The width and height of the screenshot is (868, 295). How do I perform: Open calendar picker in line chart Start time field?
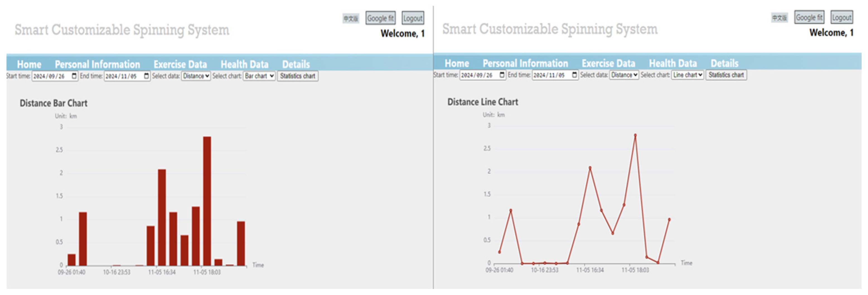[502, 75]
